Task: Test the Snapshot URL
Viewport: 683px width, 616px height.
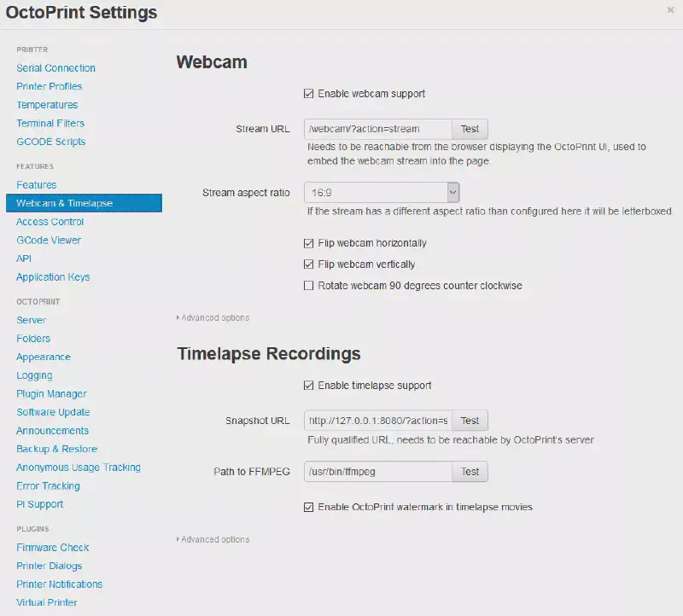Action: 470,421
